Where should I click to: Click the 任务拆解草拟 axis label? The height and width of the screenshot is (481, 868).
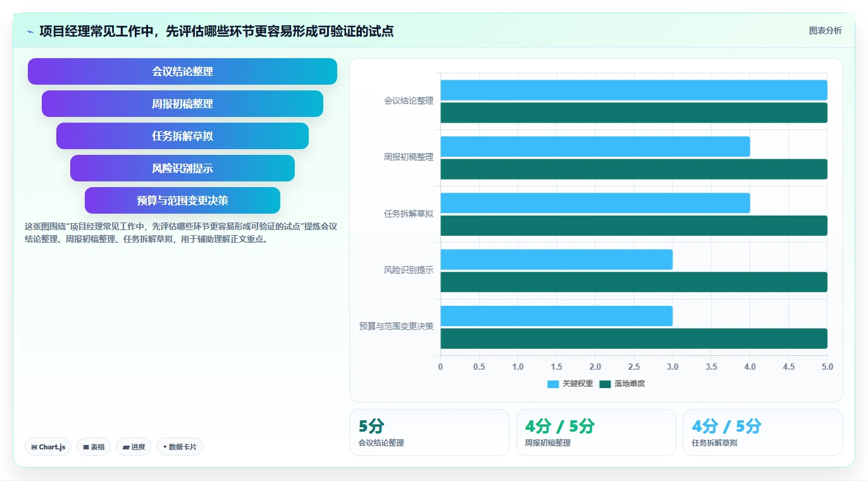point(409,214)
